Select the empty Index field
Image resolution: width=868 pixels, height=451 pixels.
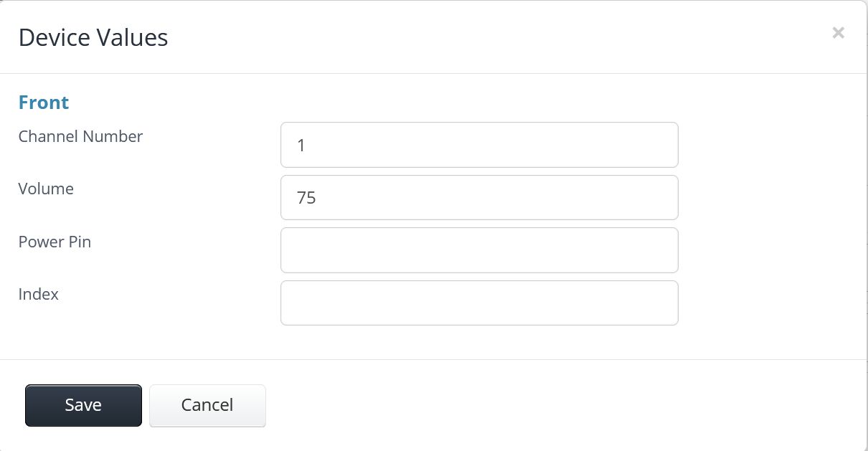tap(479, 303)
